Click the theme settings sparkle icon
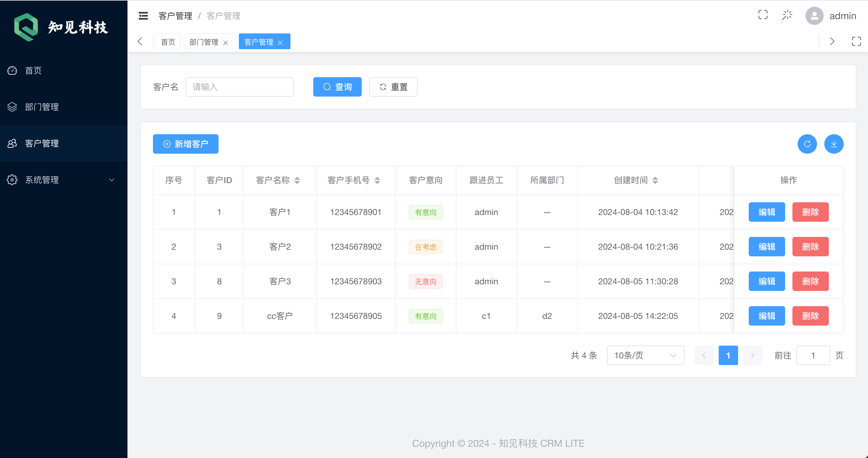868x458 pixels. 787,15
